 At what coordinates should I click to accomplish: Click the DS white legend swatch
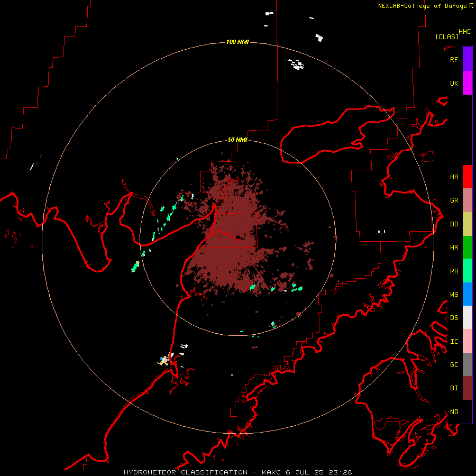[467, 317]
